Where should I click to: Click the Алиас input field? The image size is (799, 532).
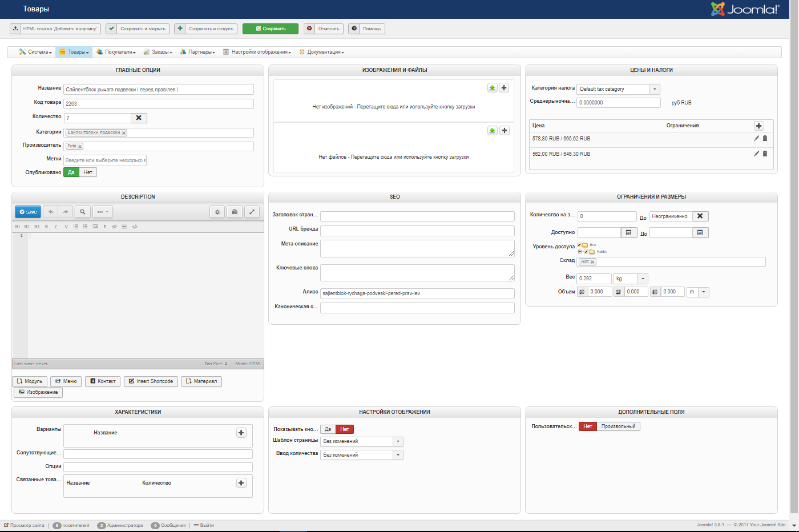417,293
